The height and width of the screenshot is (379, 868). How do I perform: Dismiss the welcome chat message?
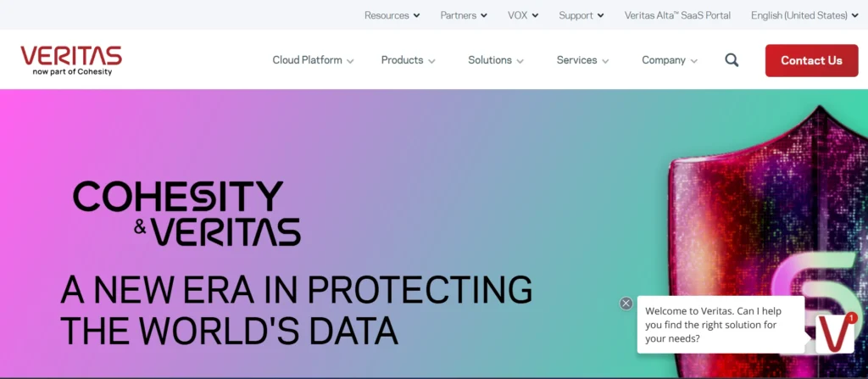[626, 303]
